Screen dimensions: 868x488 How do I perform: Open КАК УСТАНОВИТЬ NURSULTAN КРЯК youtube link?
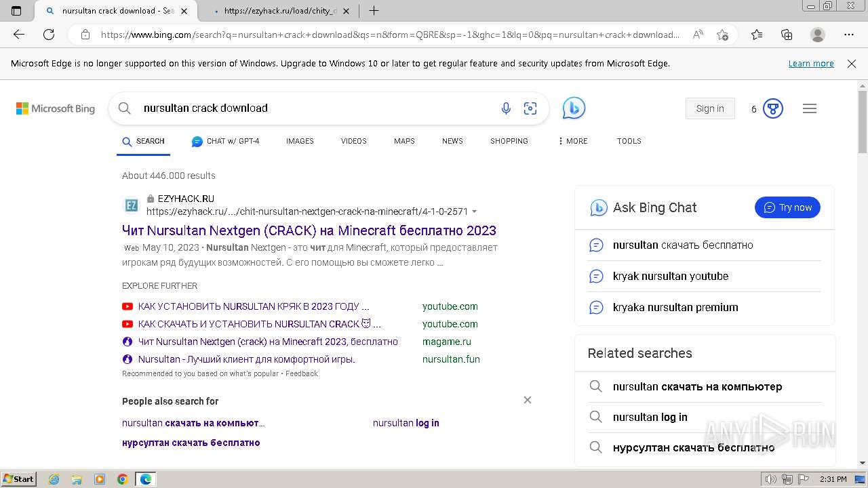254,306
